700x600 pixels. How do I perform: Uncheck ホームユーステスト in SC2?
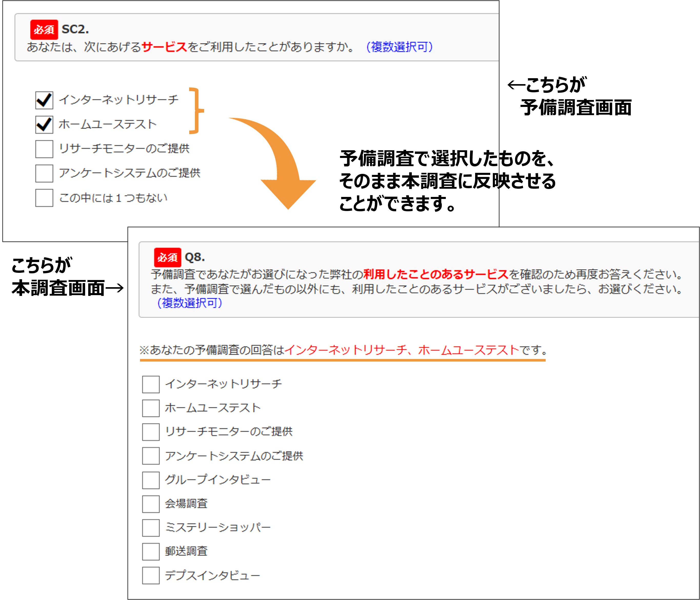pos(44,125)
